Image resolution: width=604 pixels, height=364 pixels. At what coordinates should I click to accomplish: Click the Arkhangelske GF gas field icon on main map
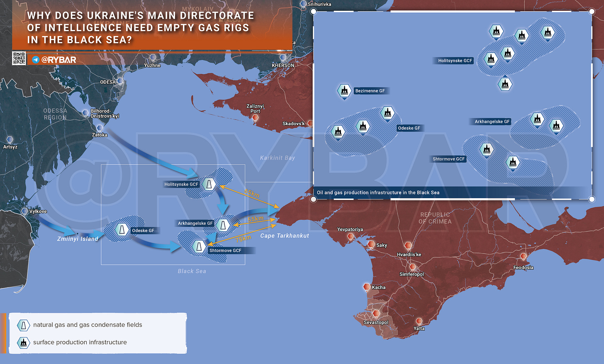(x=223, y=225)
